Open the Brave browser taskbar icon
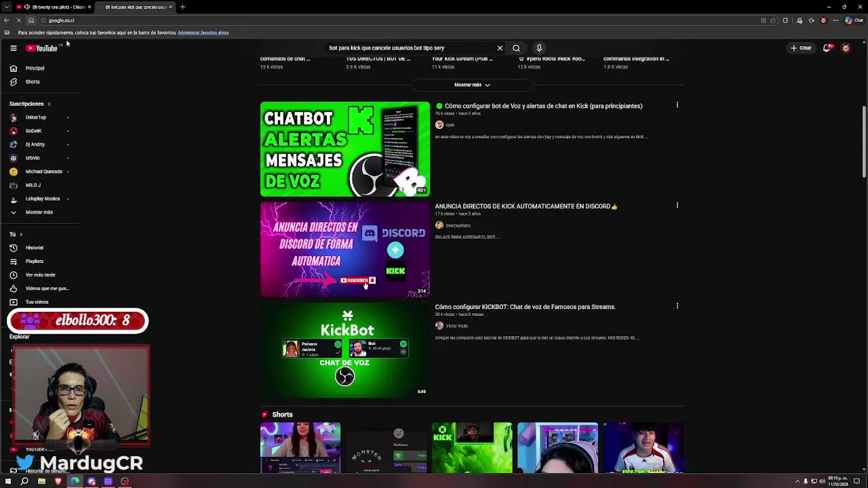This screenshot has width=868, height=488. (x=58, y=481)
